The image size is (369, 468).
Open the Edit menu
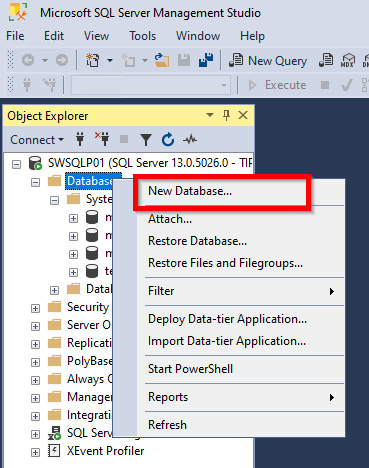coord(54,36)
